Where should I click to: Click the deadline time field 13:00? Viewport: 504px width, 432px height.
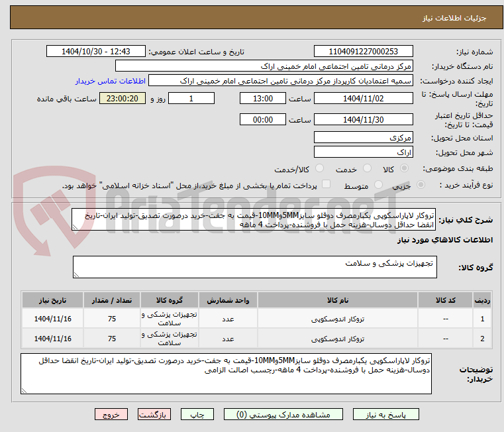(263, 98)
